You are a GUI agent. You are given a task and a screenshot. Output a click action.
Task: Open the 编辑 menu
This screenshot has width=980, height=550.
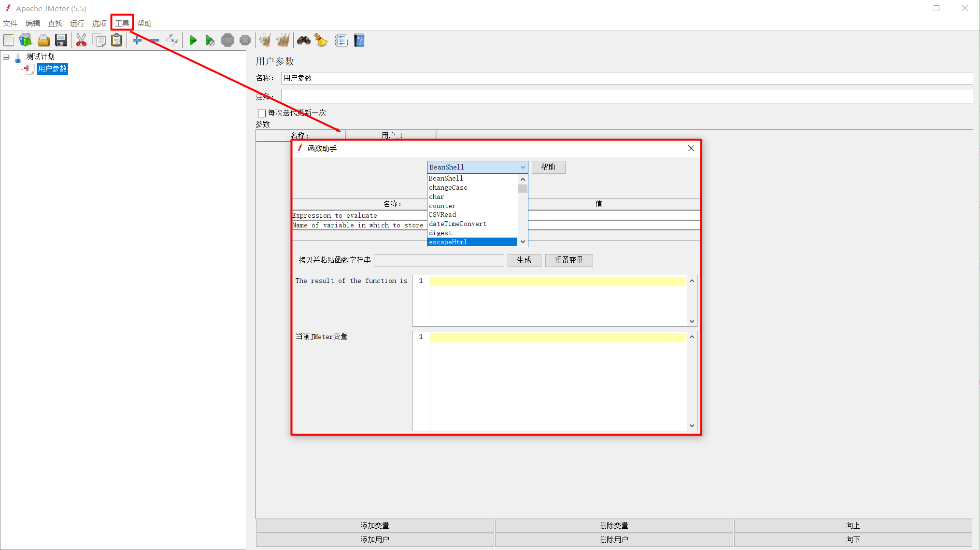point(32,23)
